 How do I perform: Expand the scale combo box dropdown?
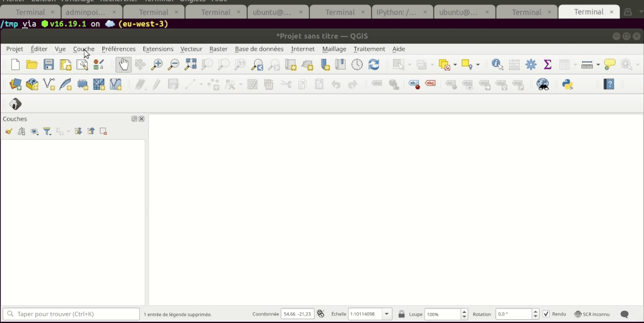tap(387, 314)
